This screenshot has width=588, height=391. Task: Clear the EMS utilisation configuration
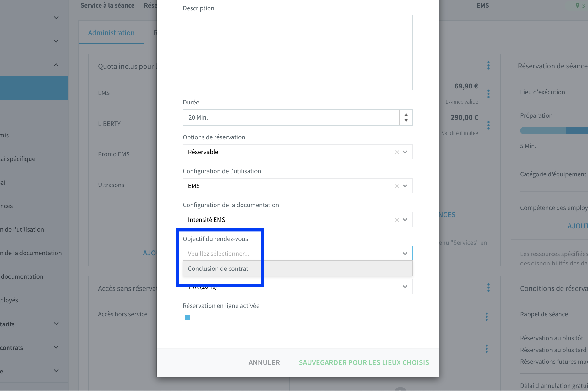click(397, 186)
